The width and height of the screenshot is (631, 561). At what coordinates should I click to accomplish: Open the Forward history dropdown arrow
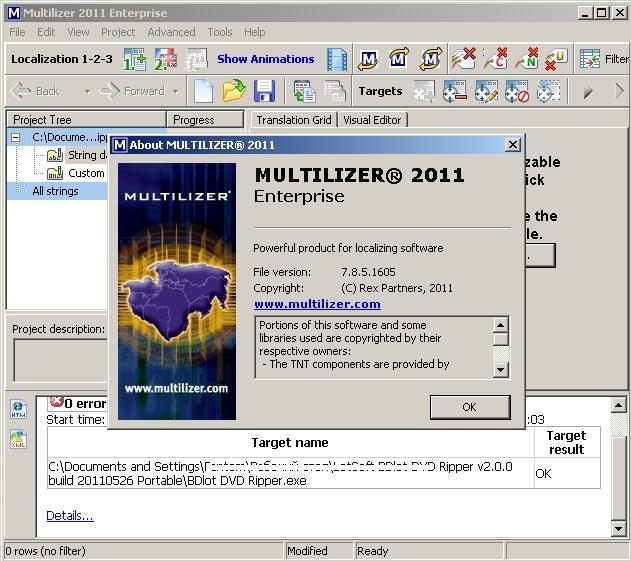[175, 92]
